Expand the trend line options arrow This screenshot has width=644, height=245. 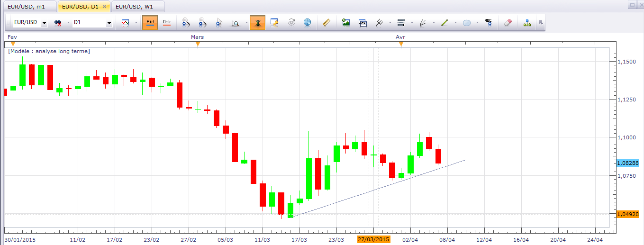[455, 22]
